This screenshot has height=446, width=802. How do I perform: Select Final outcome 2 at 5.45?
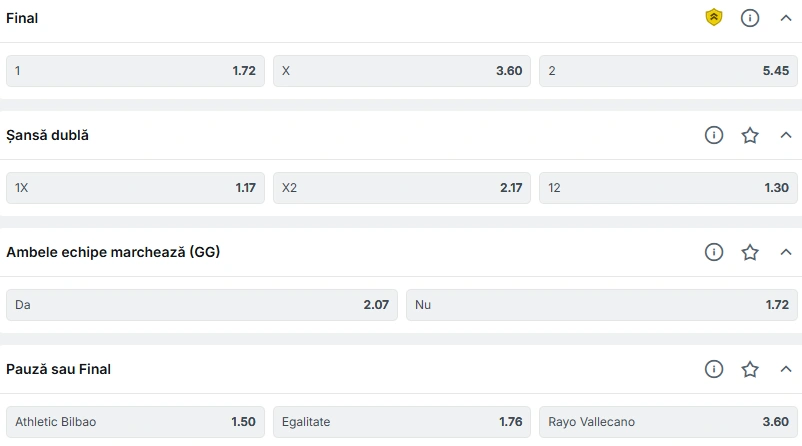(668, 71)
